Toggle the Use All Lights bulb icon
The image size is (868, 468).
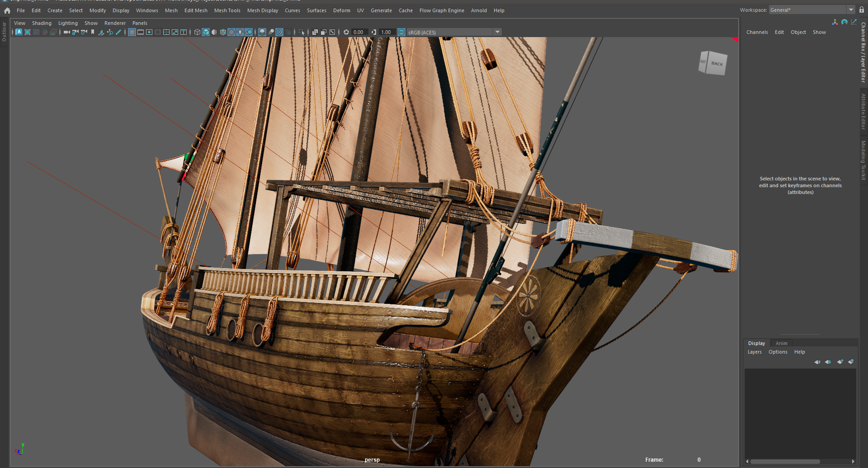tap(240, 32)
